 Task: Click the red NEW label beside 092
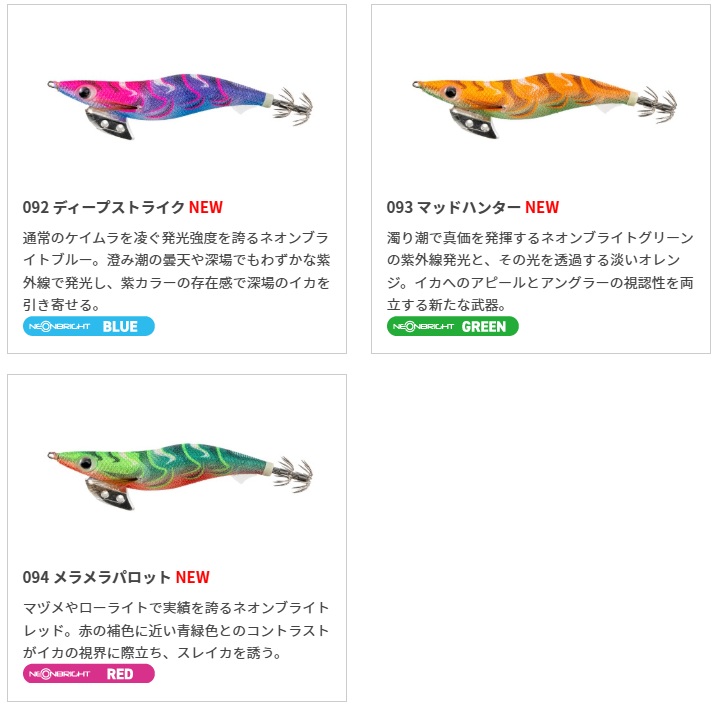pos(206,208)
